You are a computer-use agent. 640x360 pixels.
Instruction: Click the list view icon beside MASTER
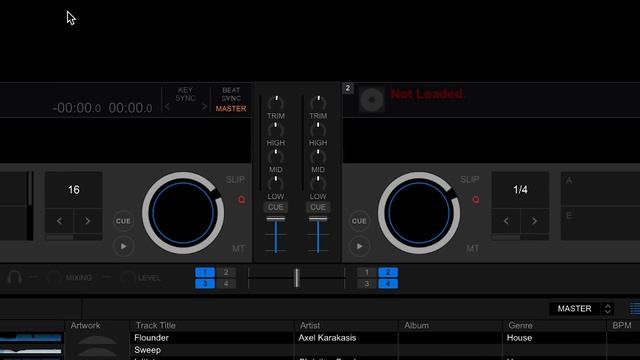click(635, 309)
